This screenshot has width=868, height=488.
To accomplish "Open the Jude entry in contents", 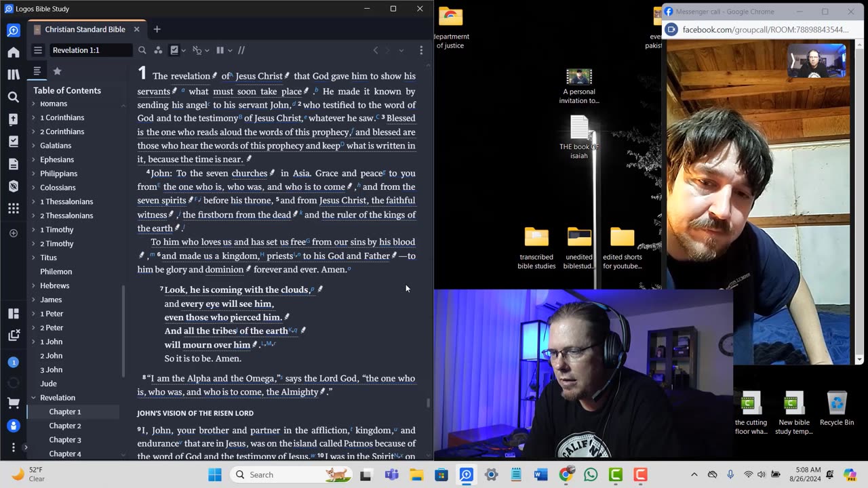I will [x=48, y=384].
